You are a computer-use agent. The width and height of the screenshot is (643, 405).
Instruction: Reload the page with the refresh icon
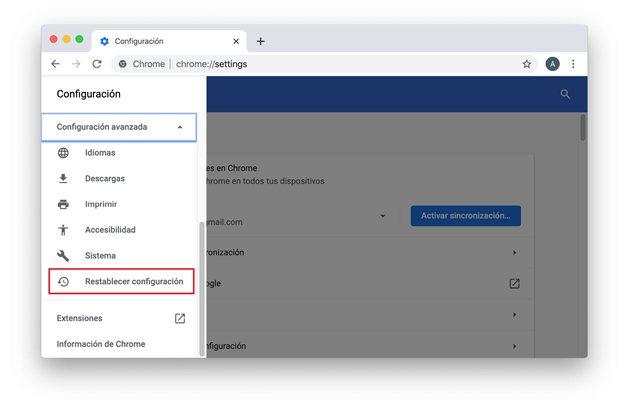[97, 64]
